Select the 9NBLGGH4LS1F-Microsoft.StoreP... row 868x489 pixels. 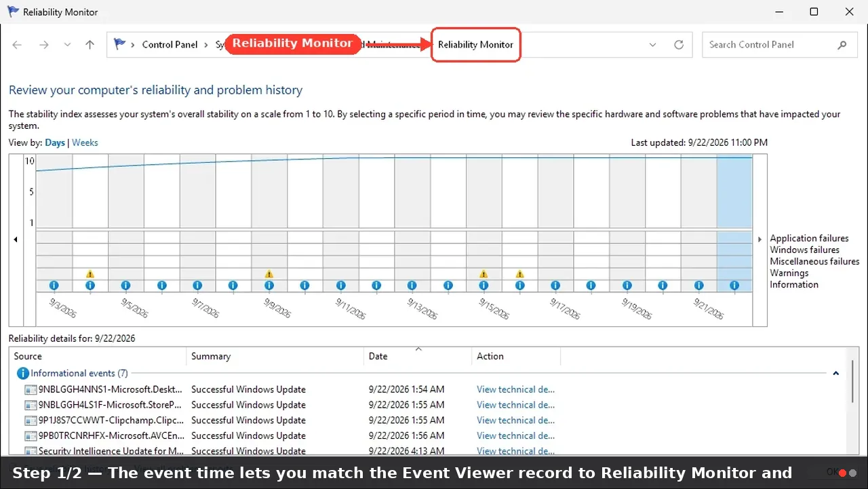(x=427, y=405)
